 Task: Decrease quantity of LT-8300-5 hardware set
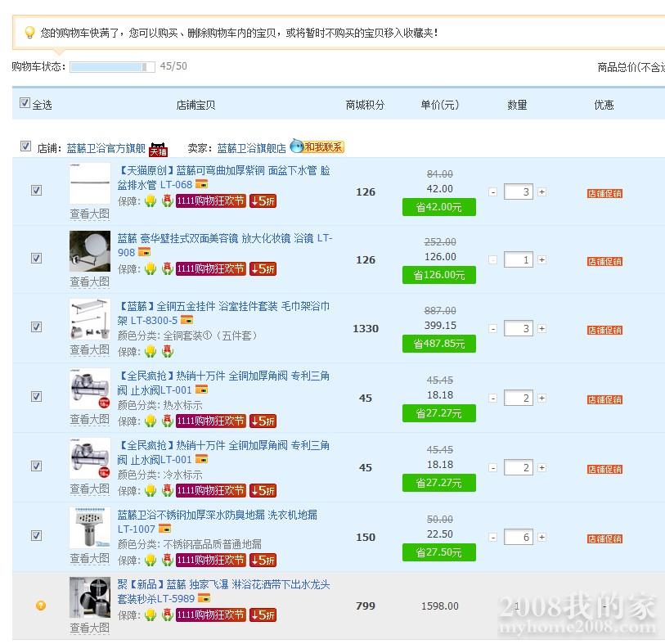[492, 329]
